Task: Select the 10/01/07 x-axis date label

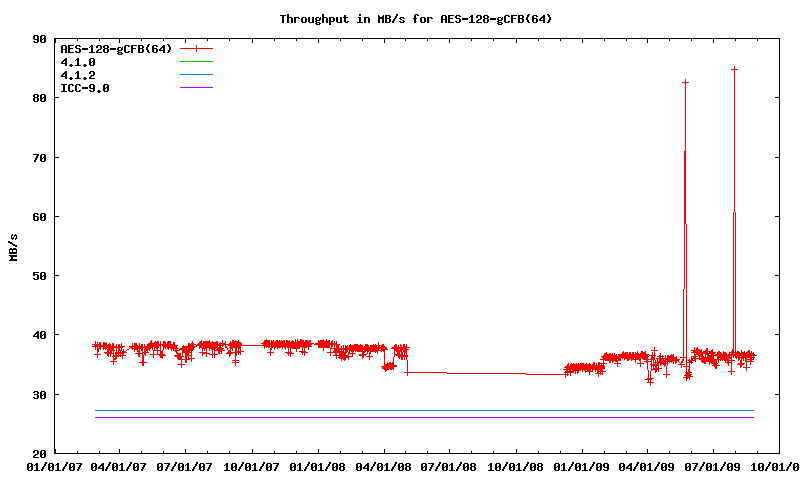Action: pos(252,466)
